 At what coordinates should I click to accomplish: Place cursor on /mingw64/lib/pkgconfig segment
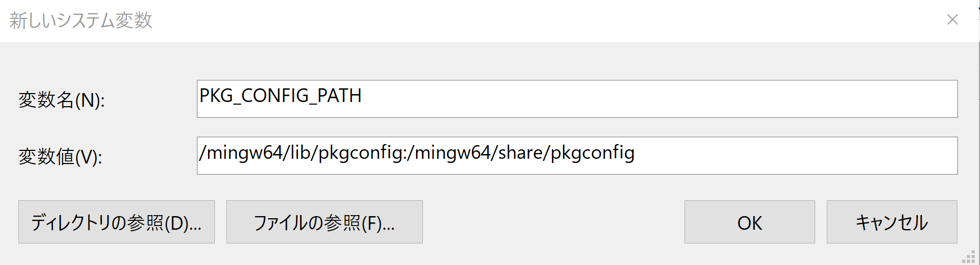302,152
